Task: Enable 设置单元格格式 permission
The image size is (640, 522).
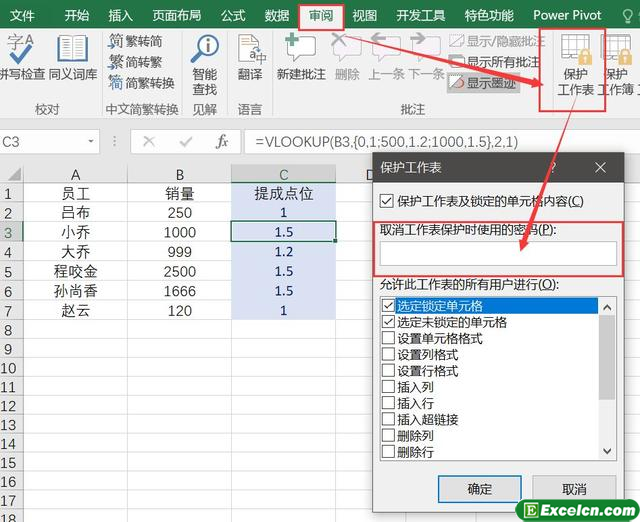Action: point(388,338)
